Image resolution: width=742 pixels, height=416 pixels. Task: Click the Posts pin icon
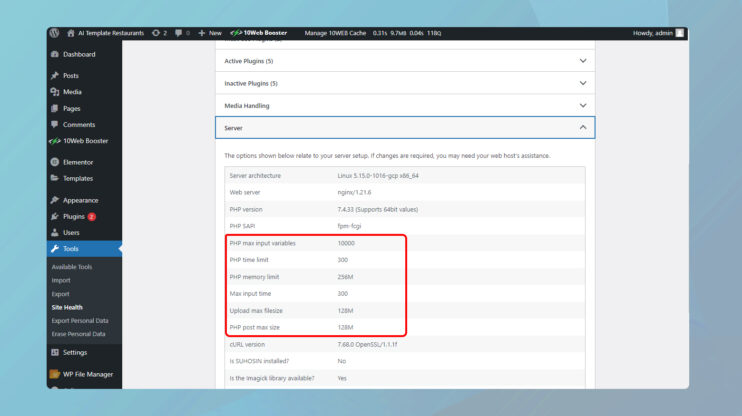click(x=54, y=76)
